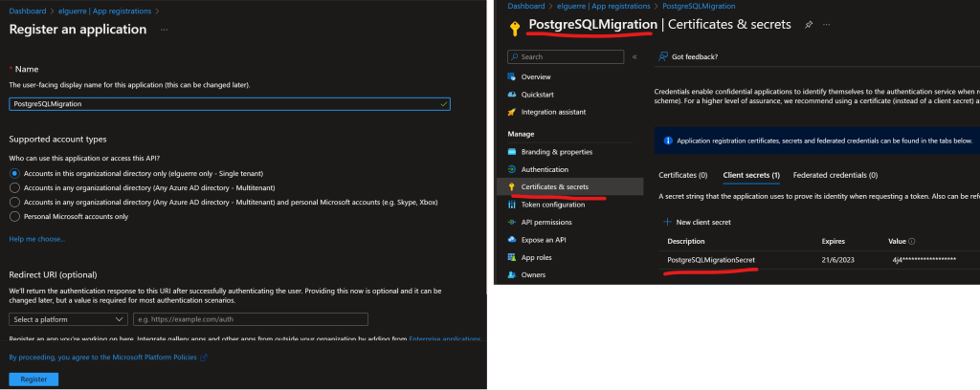Pin the PostgreSQLMigration page with pin icon
The height and width of the screenshot is (390, 980).
click(x=809, y=24)
